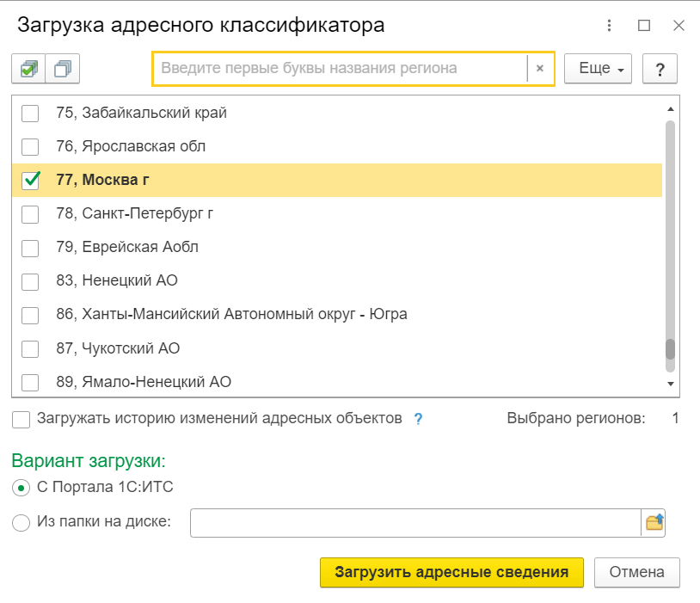Open the 'Еще' dropdown menu
The image size is (700, 603).
click(x=599, y=69)
